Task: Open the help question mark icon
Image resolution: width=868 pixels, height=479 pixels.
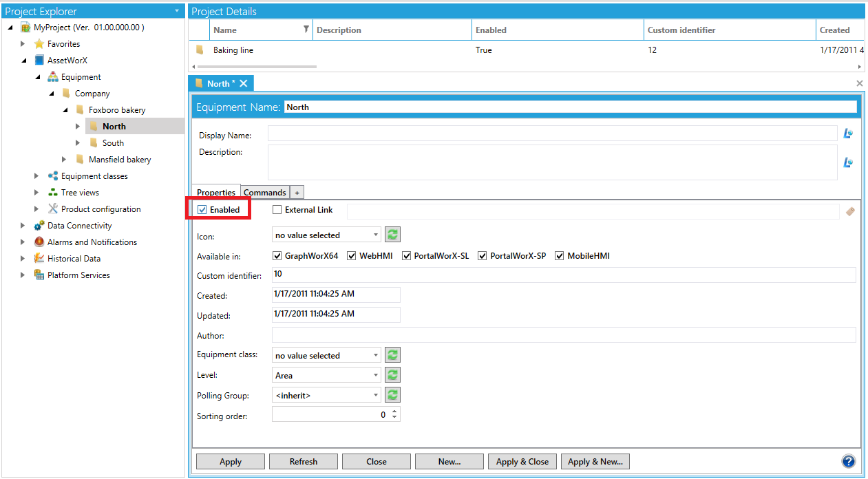Action: tap(848, 461)
